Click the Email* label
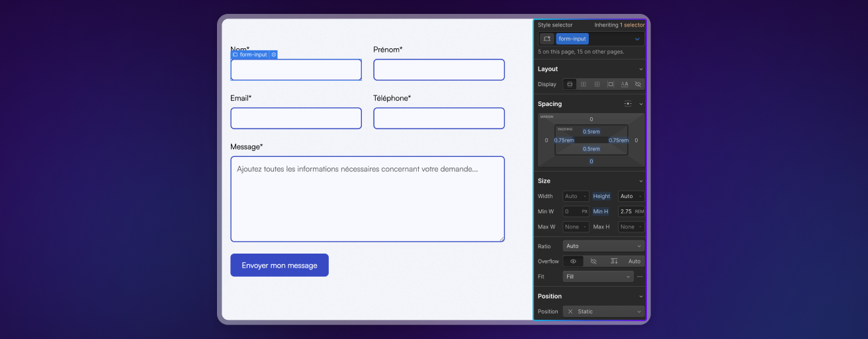Viewport: 868px width, 339px height. coord(241,98)
